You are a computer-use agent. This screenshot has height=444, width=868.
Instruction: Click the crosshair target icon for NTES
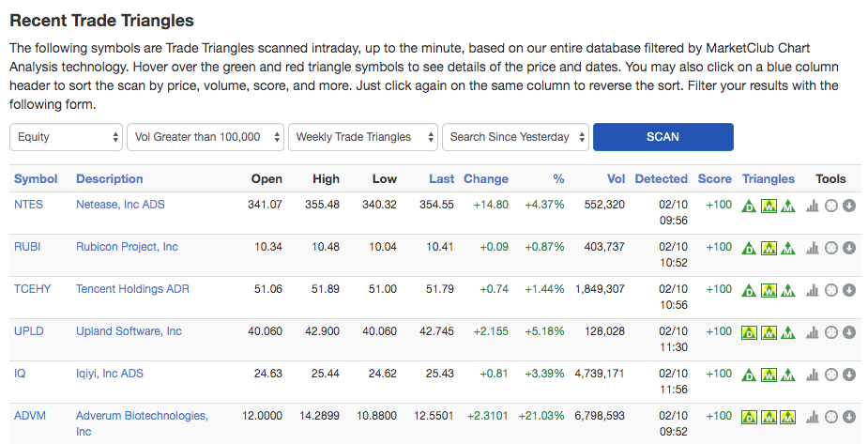830,206
